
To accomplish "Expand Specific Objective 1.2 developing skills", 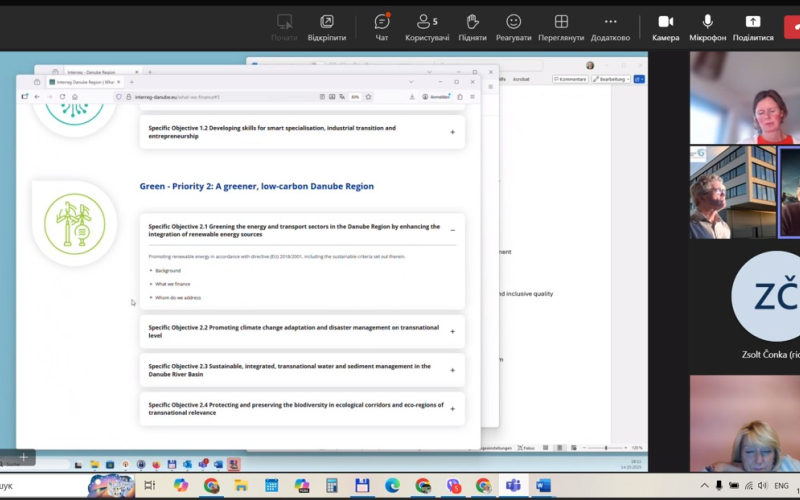I will click(452, 132).
